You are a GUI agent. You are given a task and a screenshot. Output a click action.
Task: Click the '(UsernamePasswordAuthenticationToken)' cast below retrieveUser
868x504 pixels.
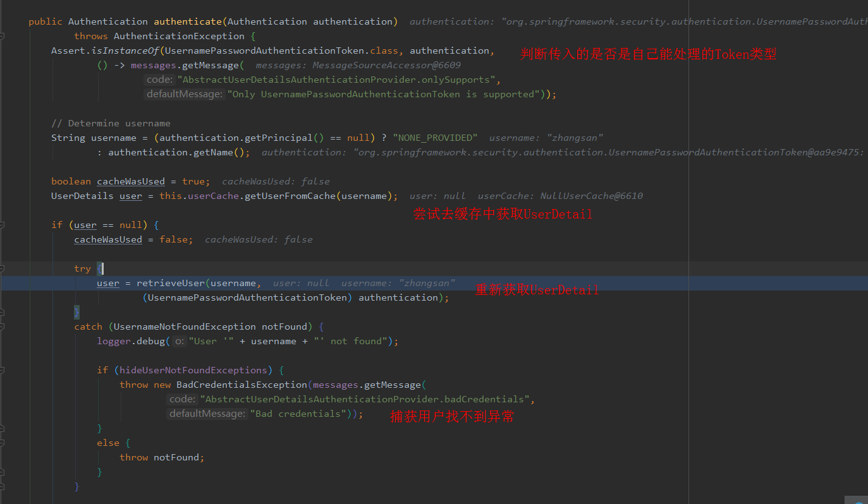247,297
